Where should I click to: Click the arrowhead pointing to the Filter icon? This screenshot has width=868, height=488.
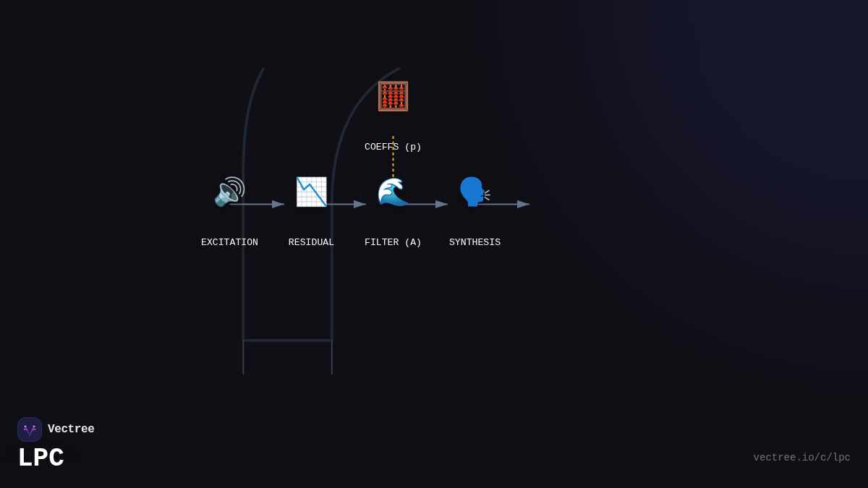(360, 205)
